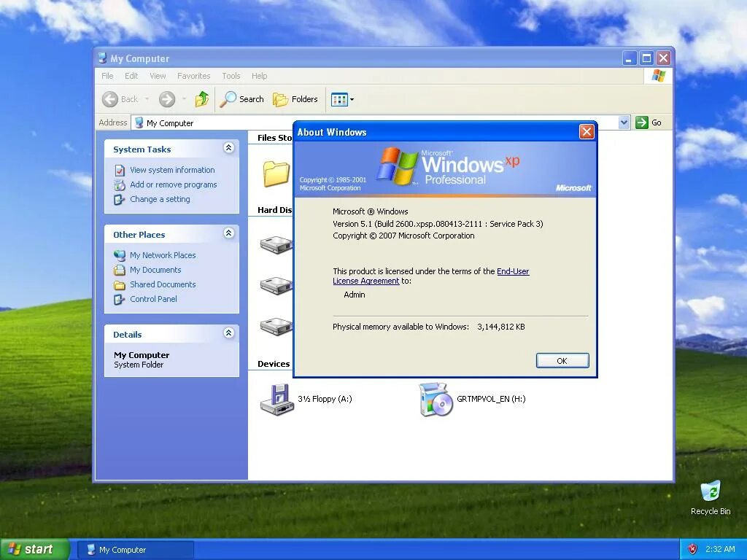Click My Computer taskbar button
Viewport: 747px width, 560px height.
pos(136,550)
